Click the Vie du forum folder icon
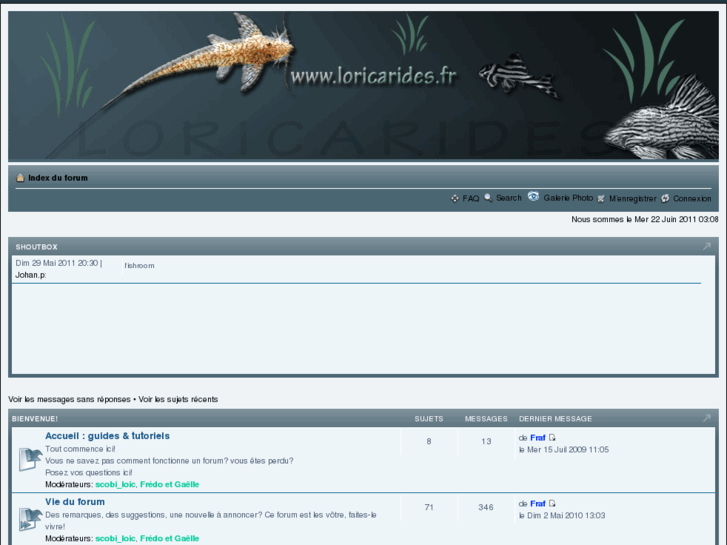This screenshot has width=727, height=545. (30, 519)
